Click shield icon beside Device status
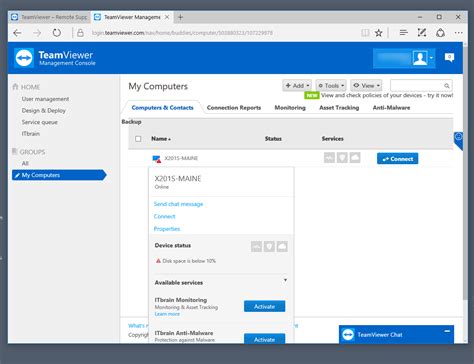The image size is (474, 364). click(x=269, y=247)
